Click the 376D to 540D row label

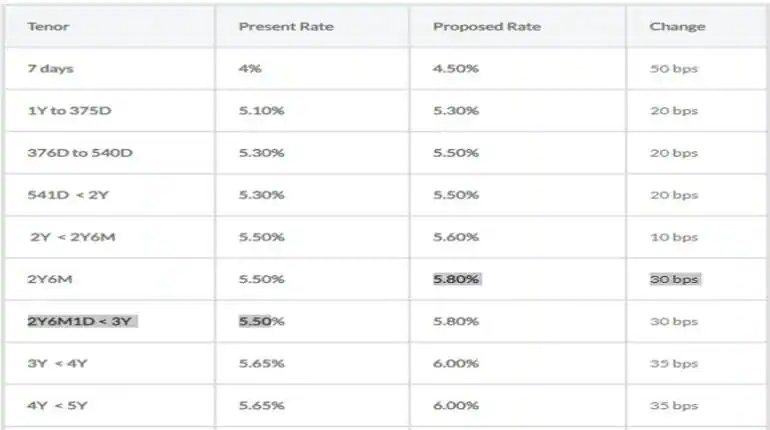80,153
